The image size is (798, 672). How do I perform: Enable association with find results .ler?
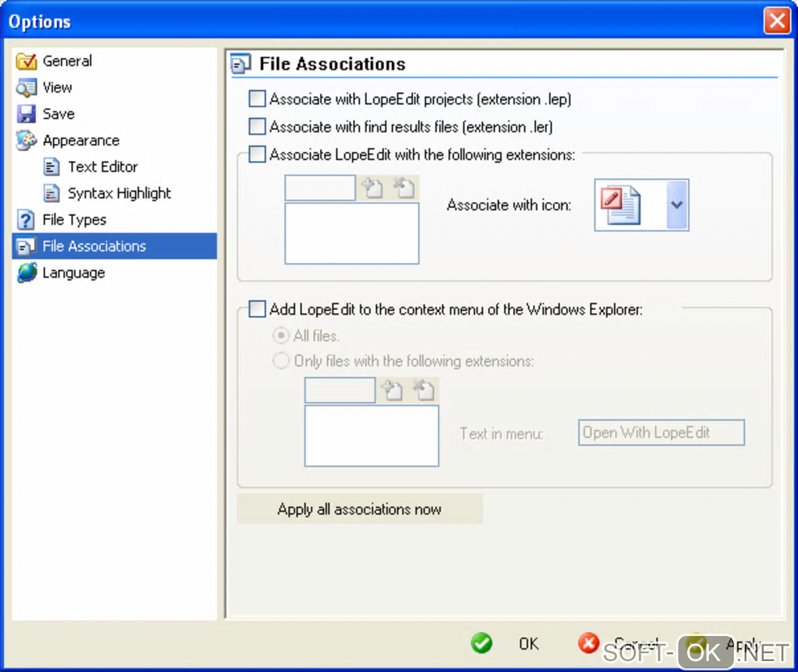click(257, 126)
